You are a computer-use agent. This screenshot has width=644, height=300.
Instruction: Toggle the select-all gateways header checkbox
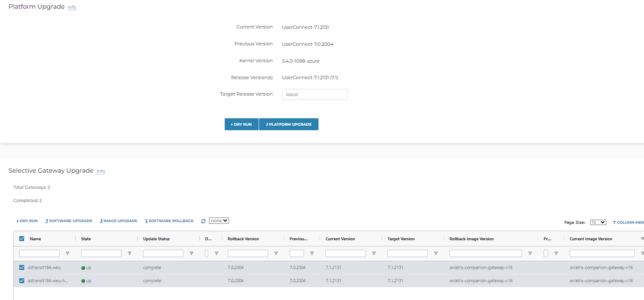22,239
